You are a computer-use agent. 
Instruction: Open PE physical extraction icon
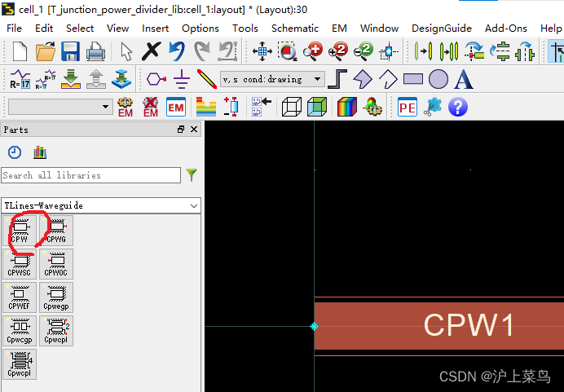(x=408, y=108)
